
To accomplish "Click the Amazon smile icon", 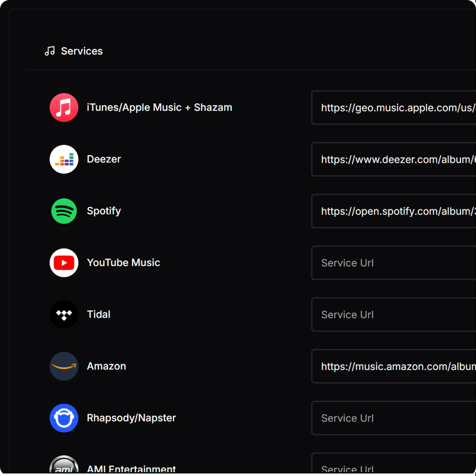I will click(64, 366).
